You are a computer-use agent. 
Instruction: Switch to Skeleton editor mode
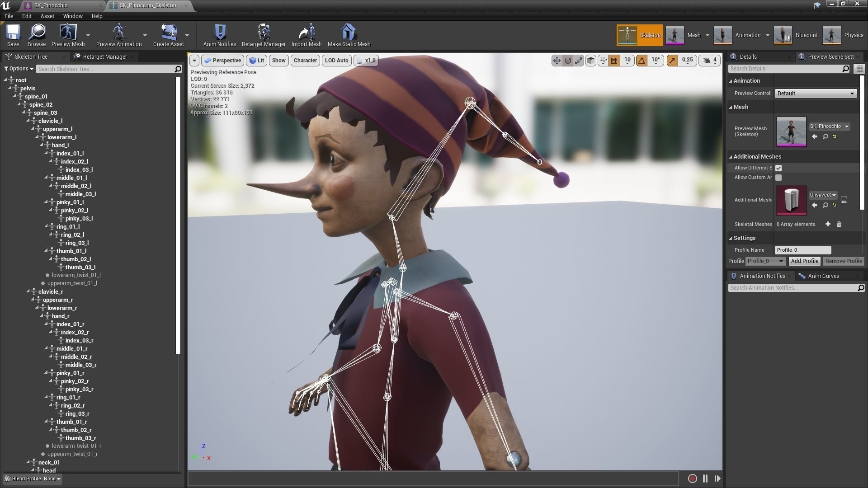pyautogui.click(x=640, y=35)
